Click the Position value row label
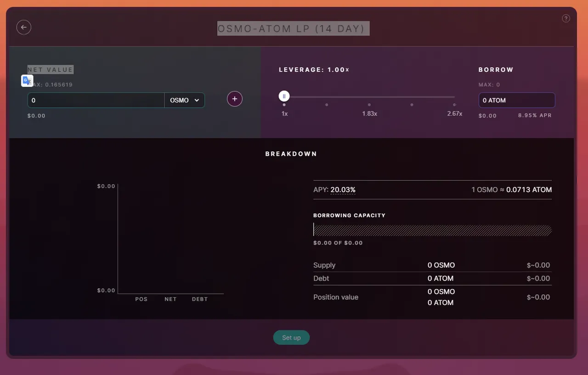588x375 pixels. (x=336, y=297)
